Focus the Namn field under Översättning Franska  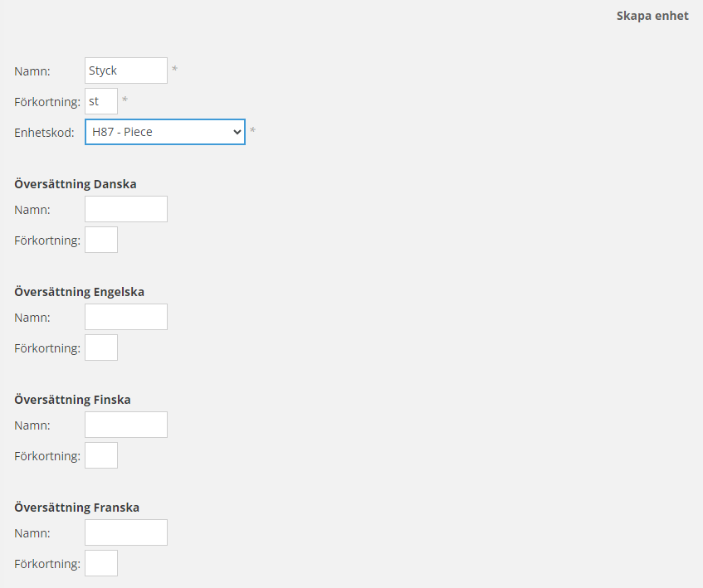[126, 532]
